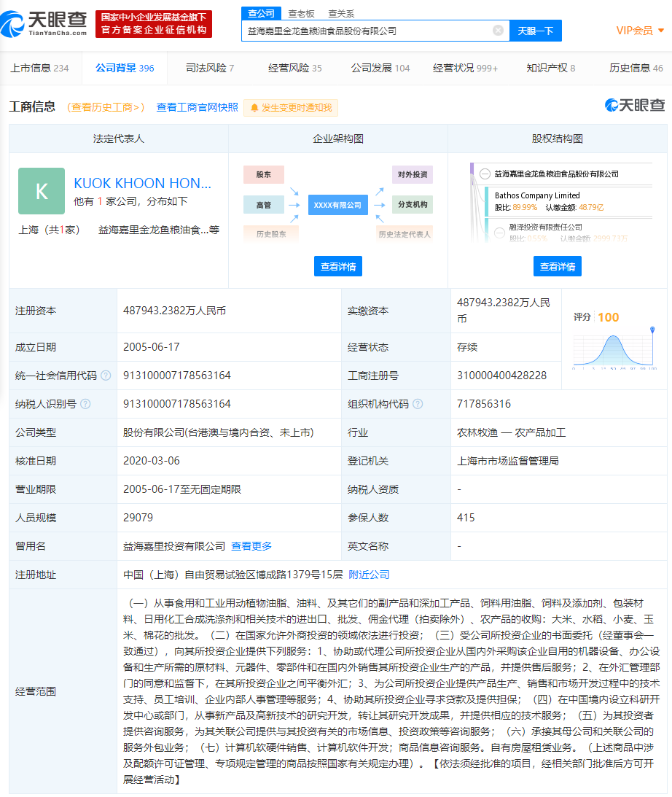This screenshot has width=672, height=797.
Task: Click 查看更多 beside 曾用名
Action: pyautogui.click(x=251, y=546)
